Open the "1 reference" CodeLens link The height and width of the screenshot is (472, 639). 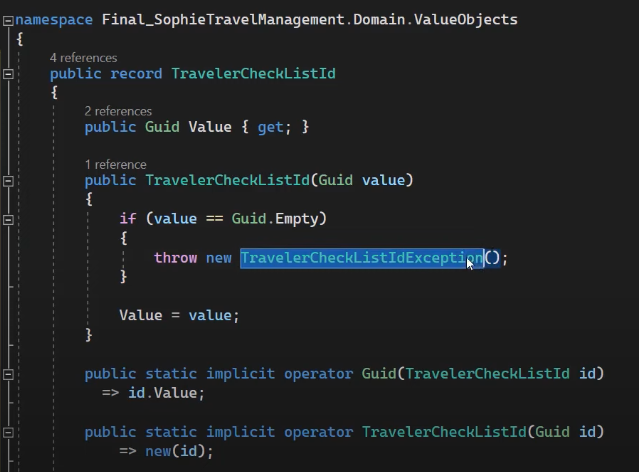115,164
